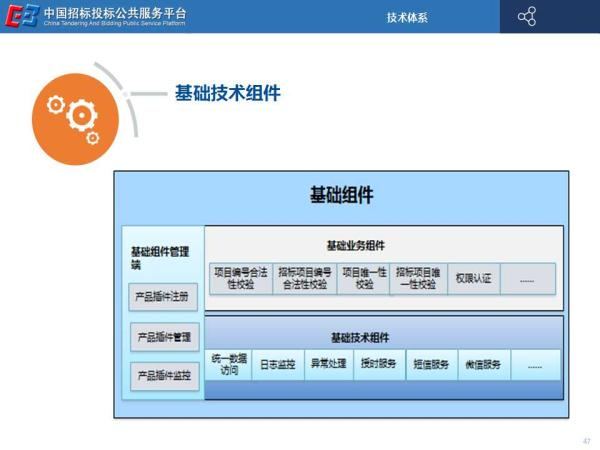Click the 产品插件监控 button
Screen dimensions: 600x450
162,375
